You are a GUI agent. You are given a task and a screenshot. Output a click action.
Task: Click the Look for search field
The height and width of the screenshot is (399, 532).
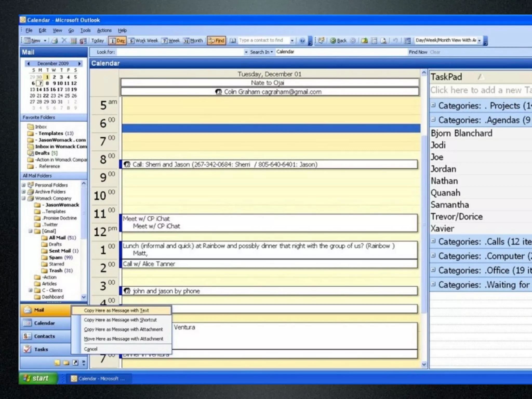click(181, 52)
